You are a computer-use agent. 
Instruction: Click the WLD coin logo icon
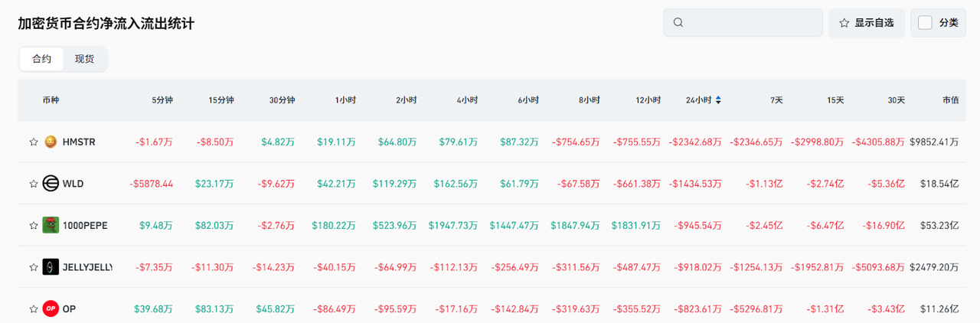(x=51, y=184)
